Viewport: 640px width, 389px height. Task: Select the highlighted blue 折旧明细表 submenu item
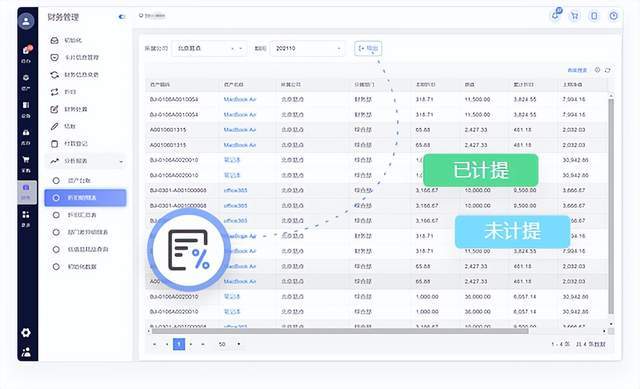coord(85,198)
